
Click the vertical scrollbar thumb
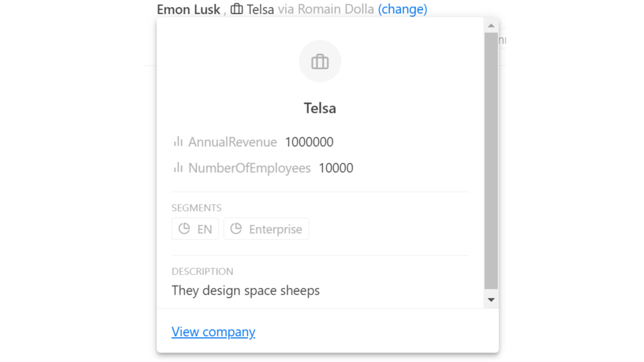pyautogui.click(x=491, y=159)
